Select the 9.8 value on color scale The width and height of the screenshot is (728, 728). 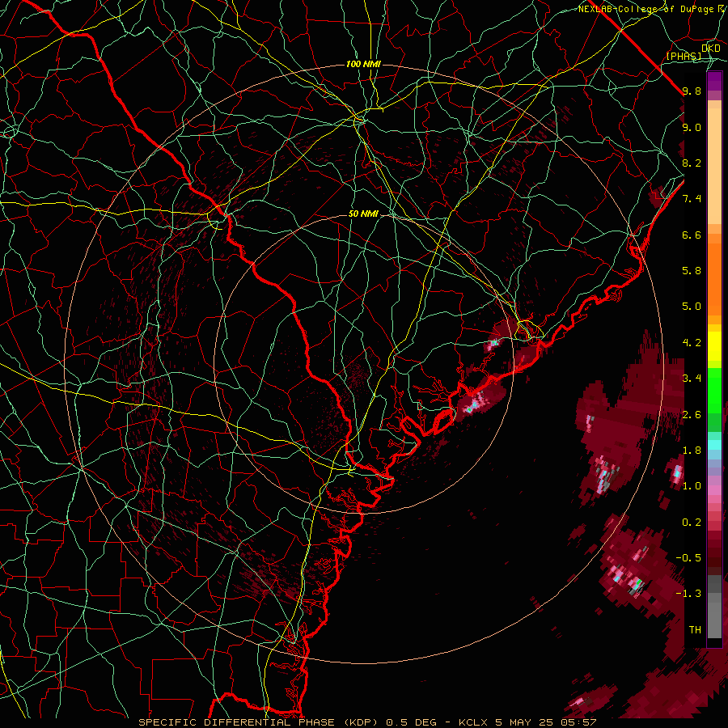(x=692, y=91)
